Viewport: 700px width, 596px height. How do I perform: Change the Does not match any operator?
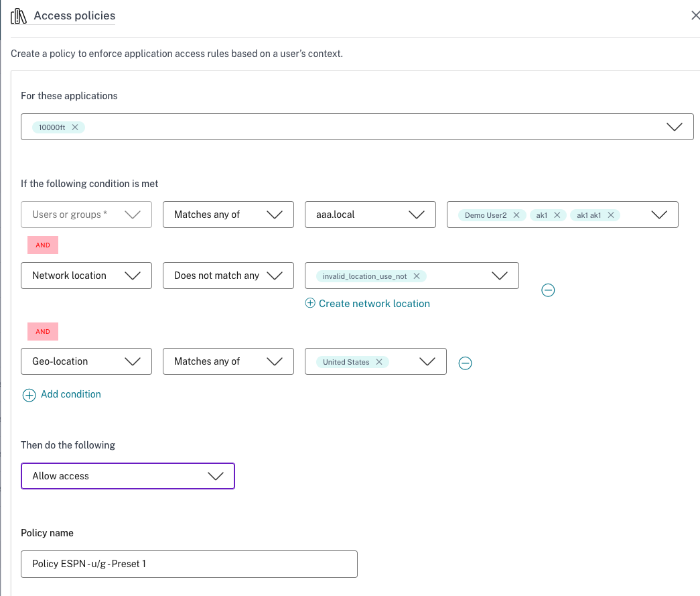pos(228,276)
